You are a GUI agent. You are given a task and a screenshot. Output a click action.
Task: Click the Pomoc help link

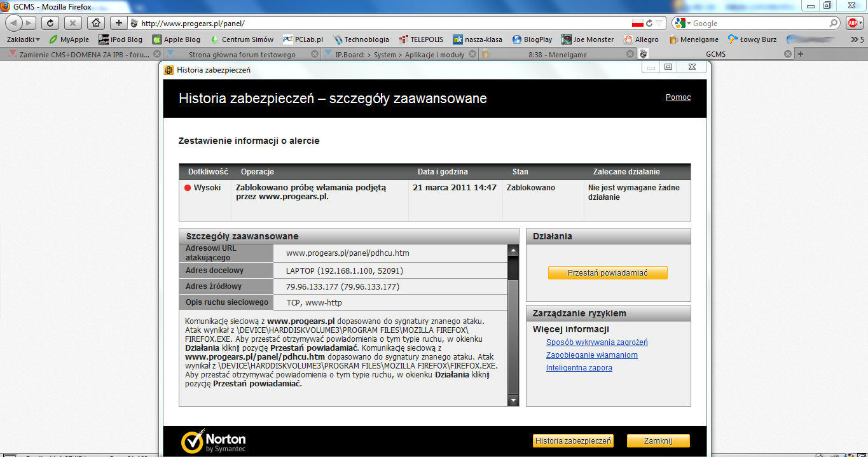(x=677, y=97)
